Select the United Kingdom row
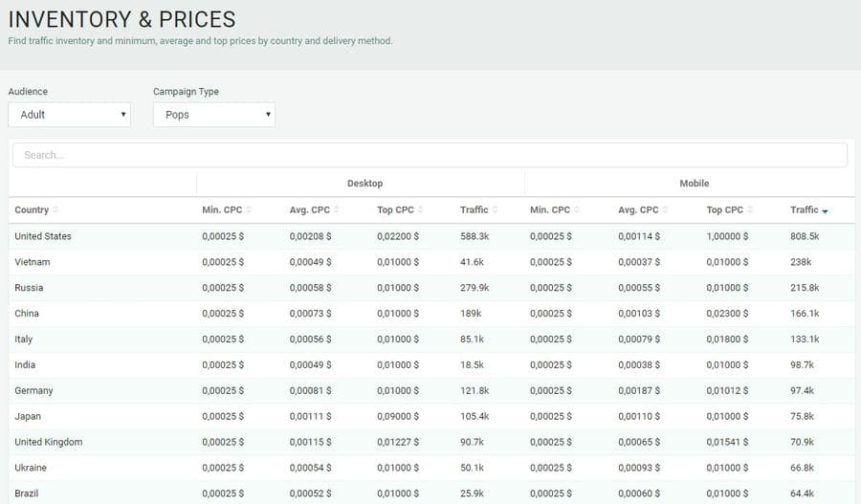Screen dimensions: 861x504 49,442
